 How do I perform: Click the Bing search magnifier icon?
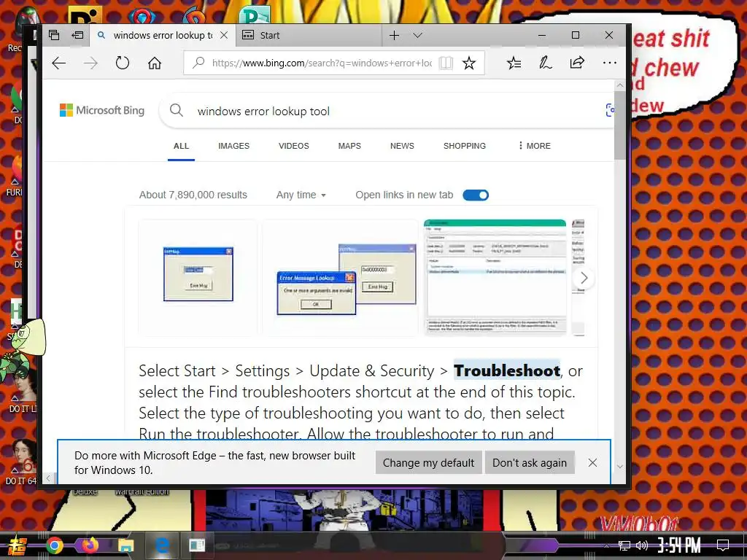tap(177, 111)
